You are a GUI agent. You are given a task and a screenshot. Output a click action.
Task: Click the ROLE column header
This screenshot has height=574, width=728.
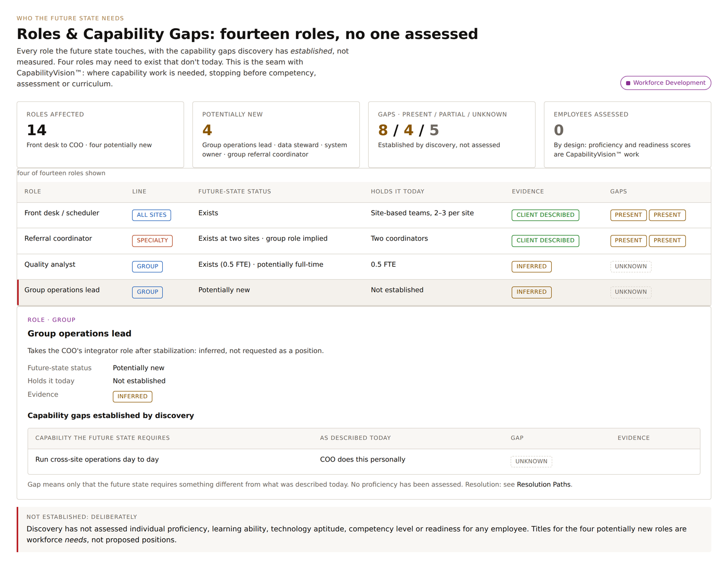point(33,192)
